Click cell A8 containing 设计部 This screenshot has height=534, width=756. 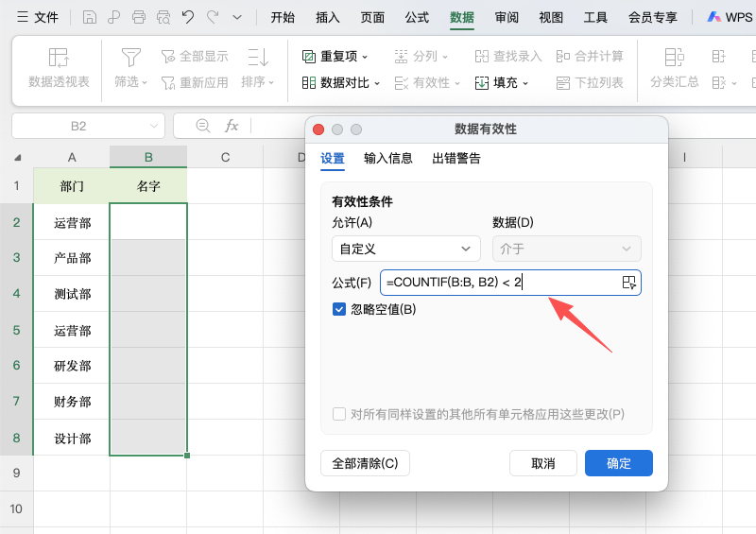click(72, 438)
